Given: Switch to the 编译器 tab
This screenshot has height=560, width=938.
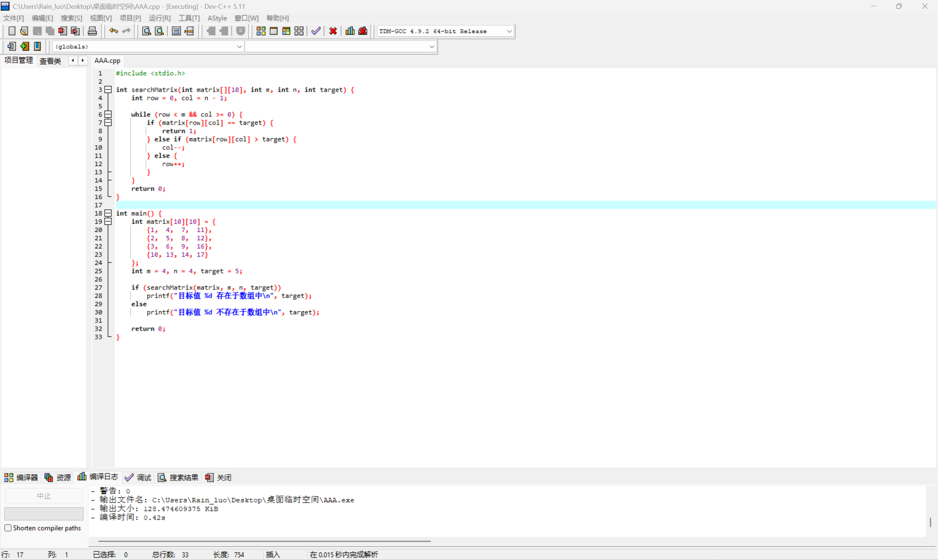Looking at the screenshot, I should tap(22, 477).
